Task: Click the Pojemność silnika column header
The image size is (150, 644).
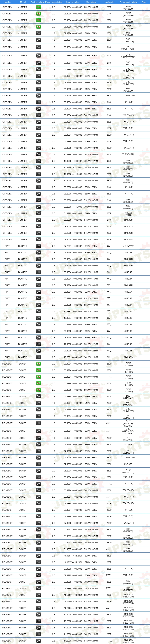Action: tap(54, 2)
